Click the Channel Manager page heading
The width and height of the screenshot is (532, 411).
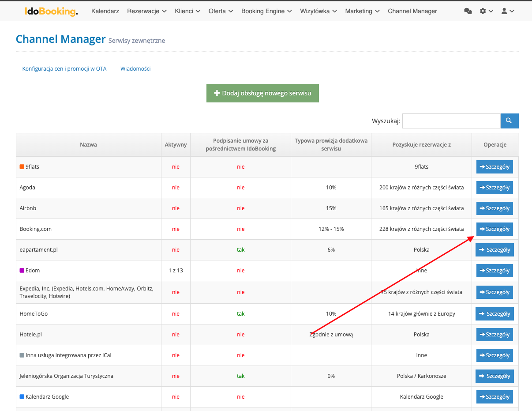click(x=61, y=39)
